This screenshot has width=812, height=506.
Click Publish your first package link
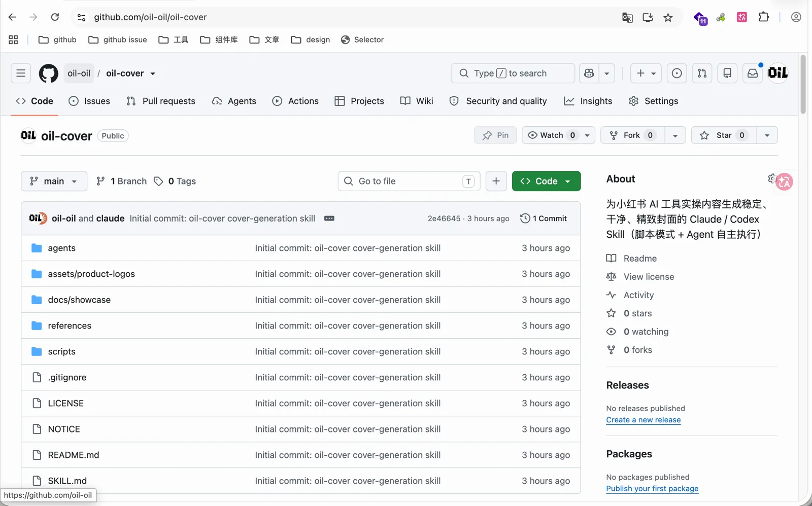[652, 489]
